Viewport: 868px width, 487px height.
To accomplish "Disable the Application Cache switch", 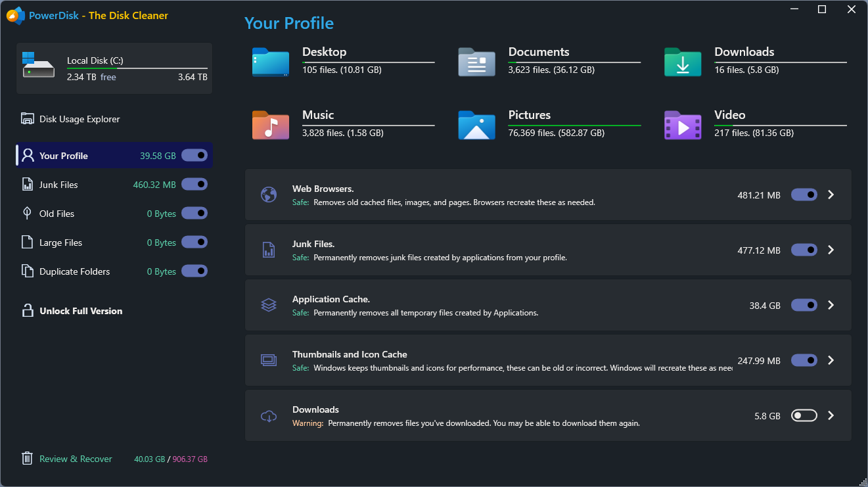I will coord(804,305).
